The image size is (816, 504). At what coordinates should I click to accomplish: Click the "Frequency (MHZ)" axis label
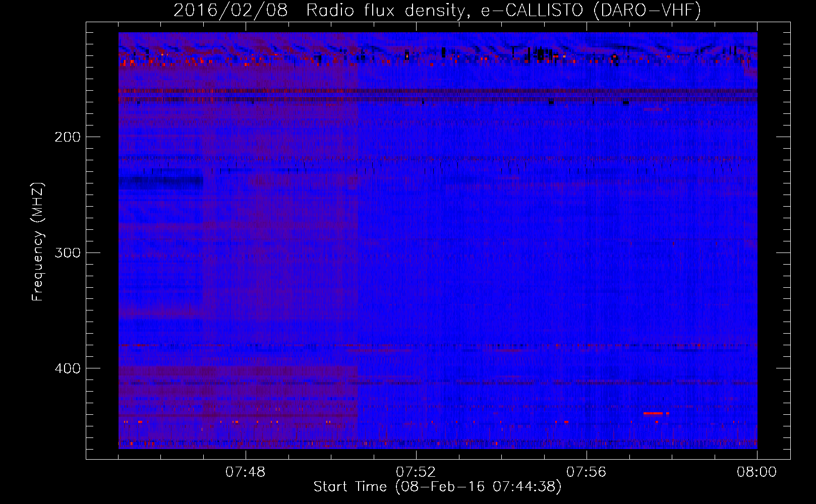tap(38, 242)
